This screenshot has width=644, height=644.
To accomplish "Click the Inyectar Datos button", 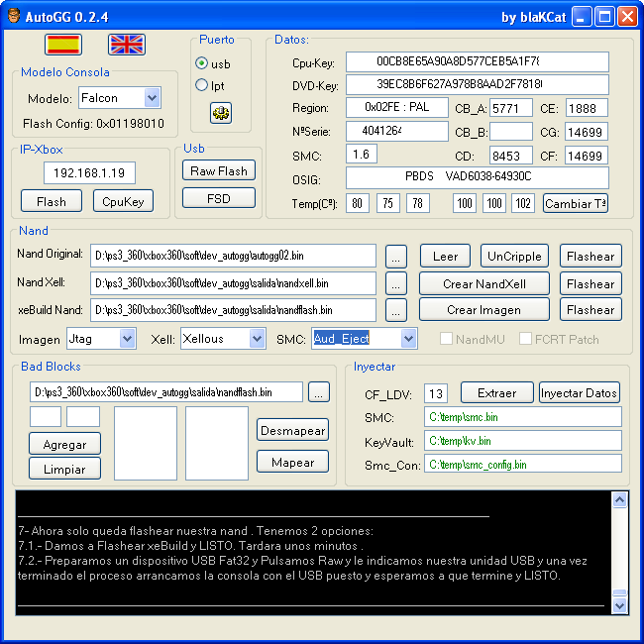I will coord(580,392).
